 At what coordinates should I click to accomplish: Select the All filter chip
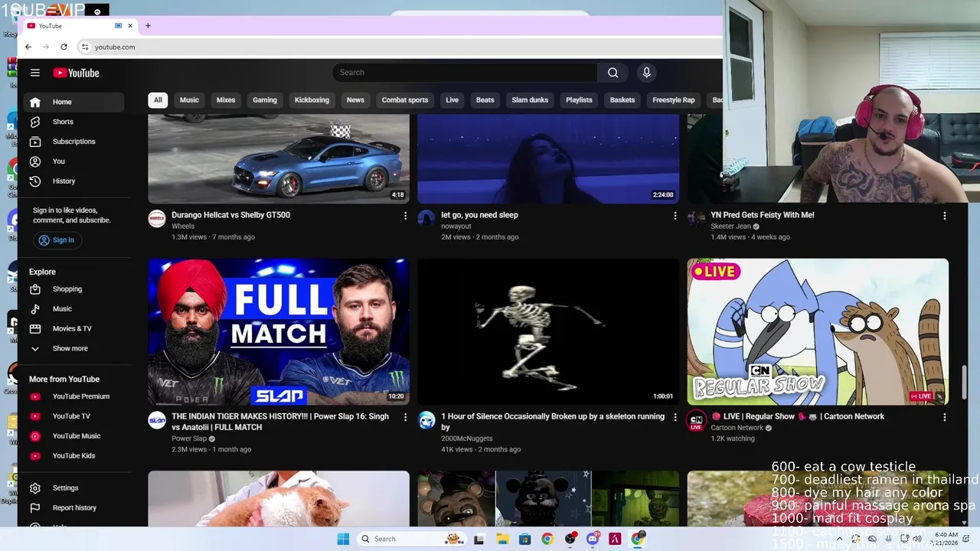[158, 100]
